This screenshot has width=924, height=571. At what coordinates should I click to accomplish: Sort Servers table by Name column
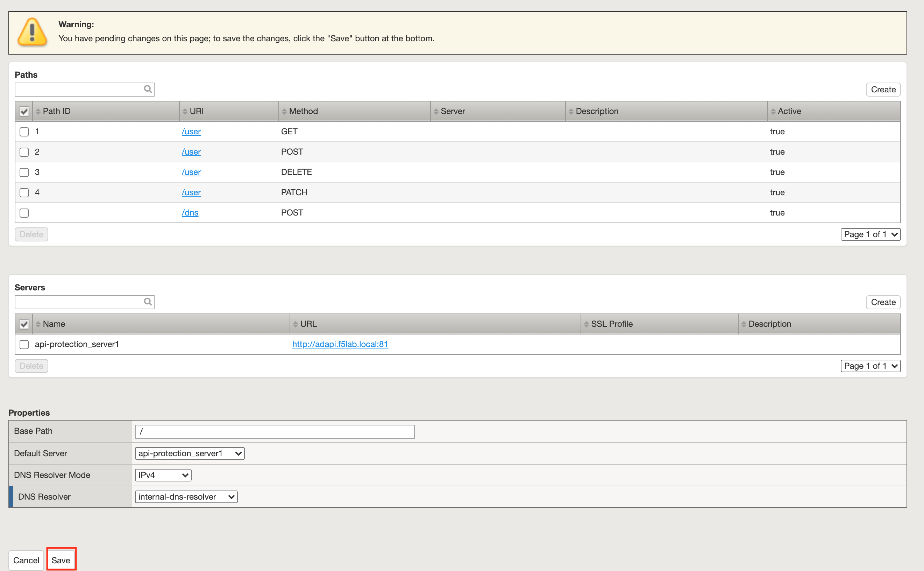(161, 324)
